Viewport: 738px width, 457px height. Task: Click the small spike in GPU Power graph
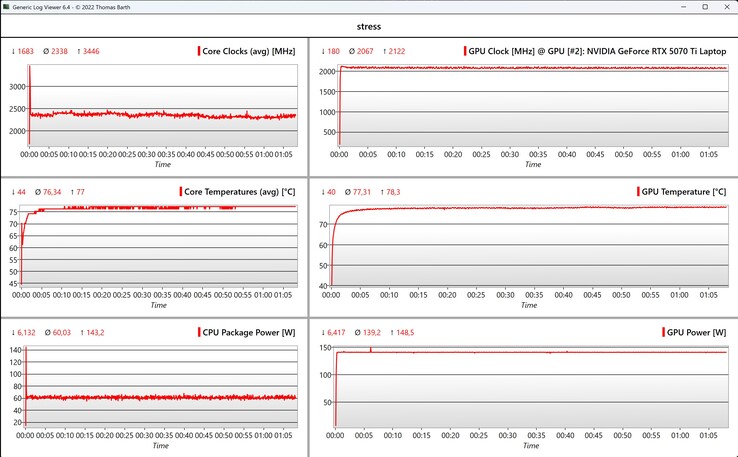371,350
